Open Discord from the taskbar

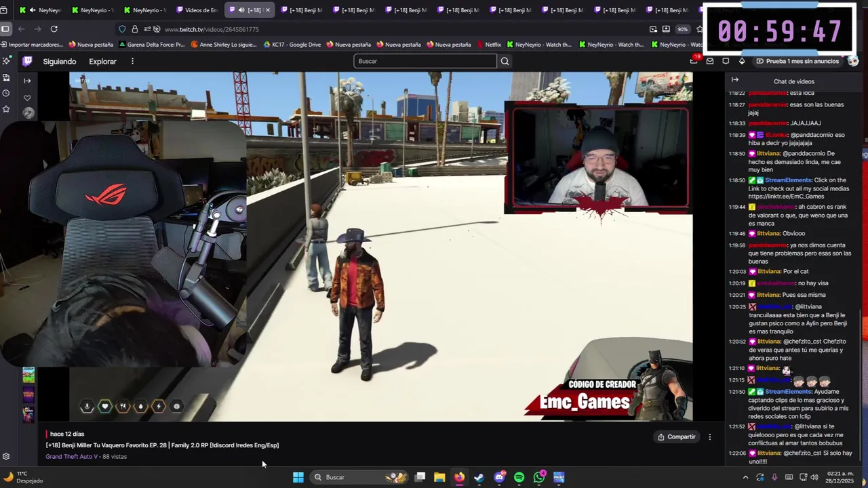tap(500, 477)
